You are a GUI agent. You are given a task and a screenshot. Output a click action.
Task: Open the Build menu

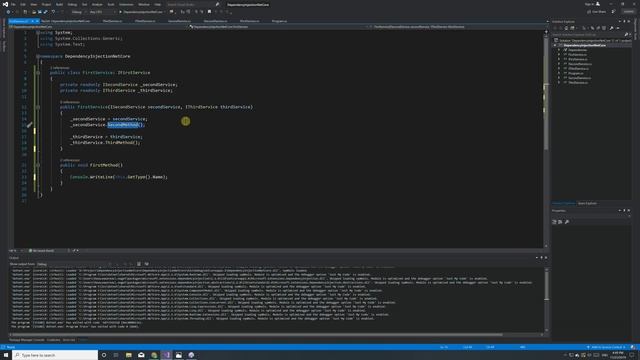(60, 4)
